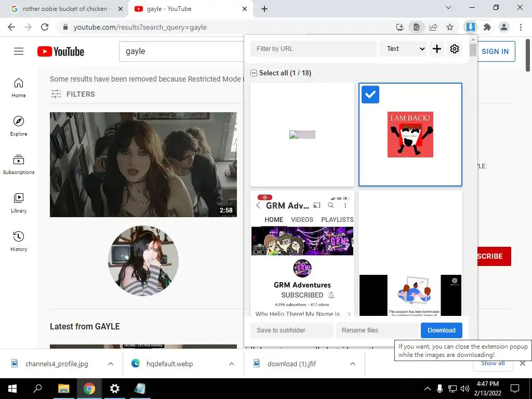Screen dimensions: 532x399
Task: Play the GAYLE 2:58 video thumbnail
Action: (143, 165)
